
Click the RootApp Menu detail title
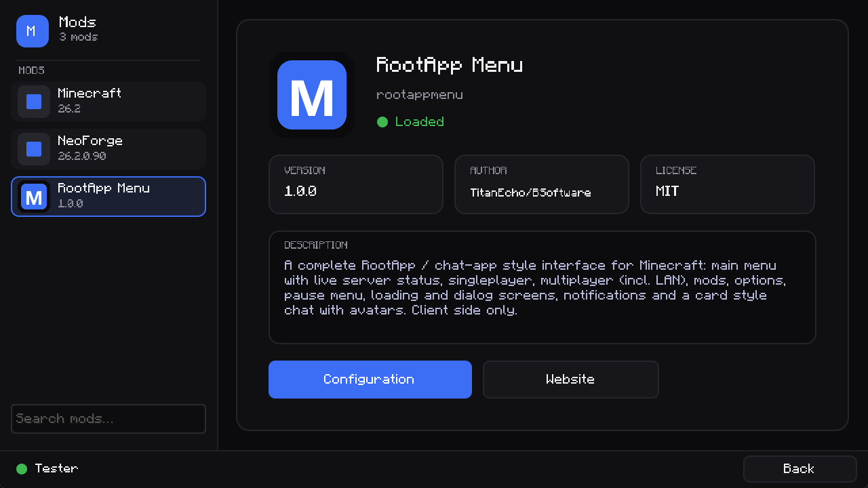coord(450,65)
